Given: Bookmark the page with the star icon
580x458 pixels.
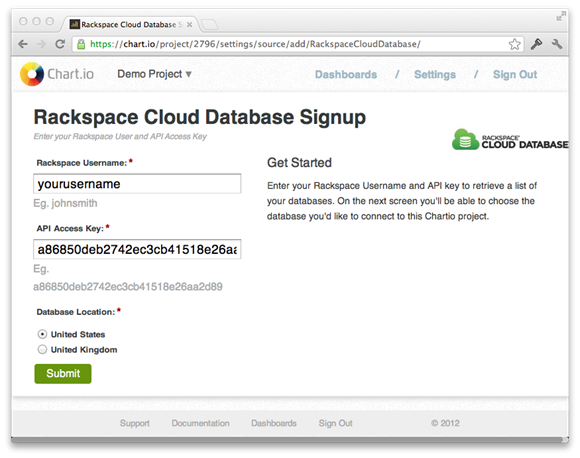Looking at the screenshot, I should pos(515,44).
